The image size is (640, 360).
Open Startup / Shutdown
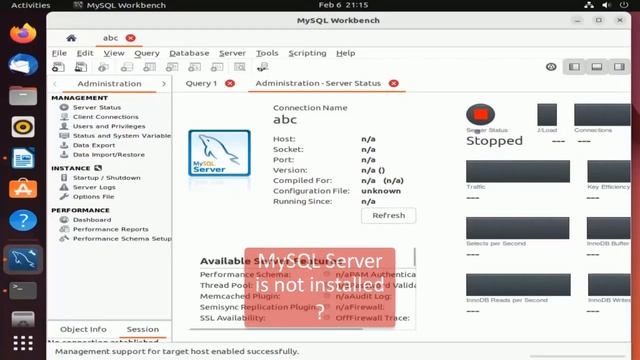[107, 178]
